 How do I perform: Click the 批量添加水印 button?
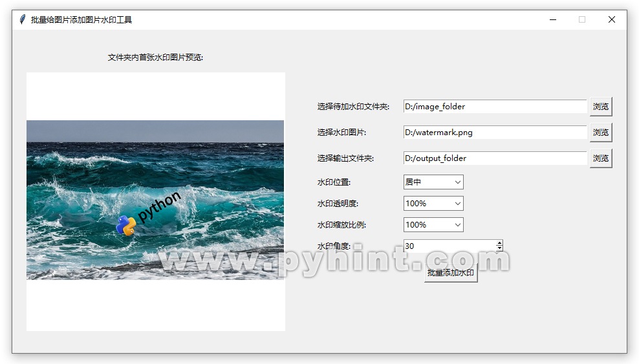click(451, 273)
